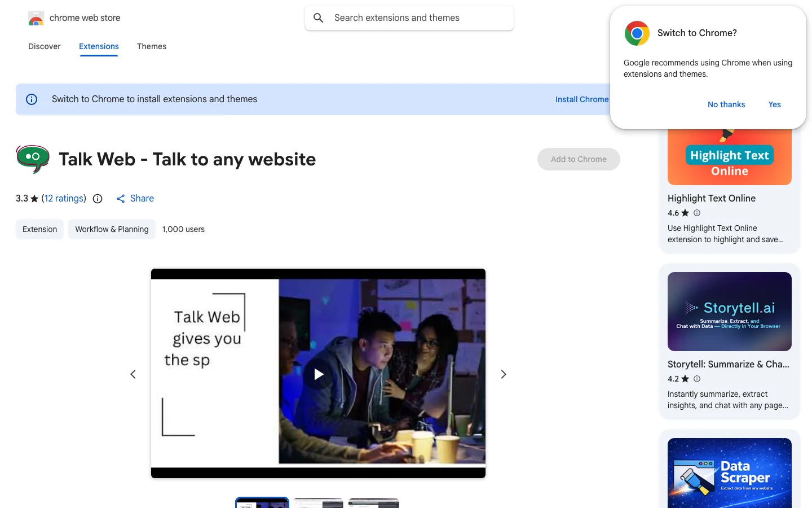Select the Extension chip
The image size is (812, 508).
40,229
